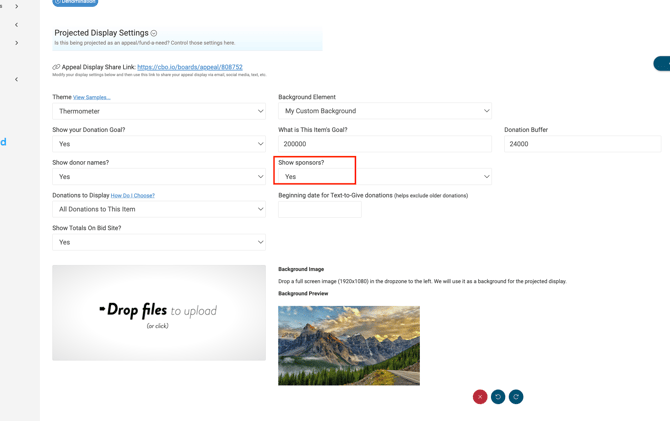This screenshot has height=421, width=670.
Task: Open the Background Element dropdown
Action: pos(385,111)
